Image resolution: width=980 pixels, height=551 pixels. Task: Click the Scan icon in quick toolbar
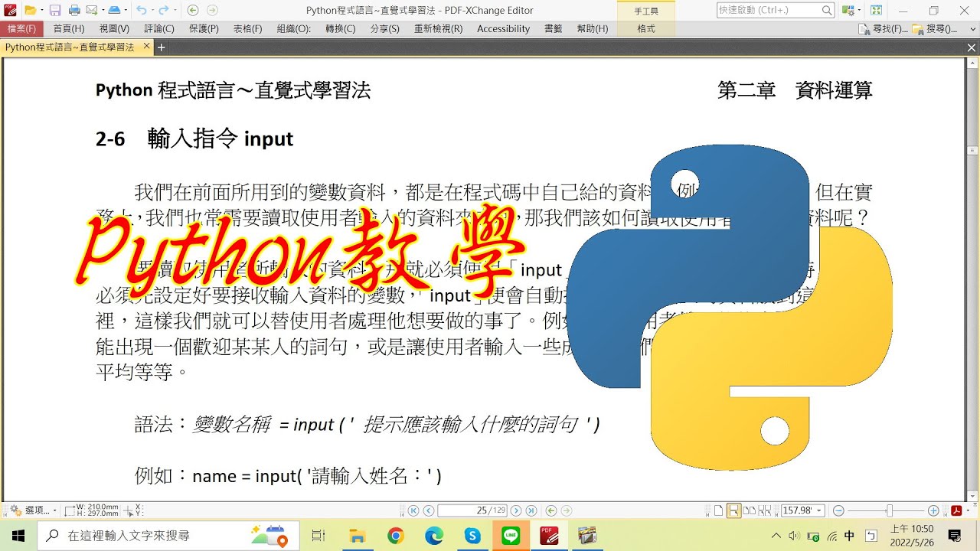(113, 11)
